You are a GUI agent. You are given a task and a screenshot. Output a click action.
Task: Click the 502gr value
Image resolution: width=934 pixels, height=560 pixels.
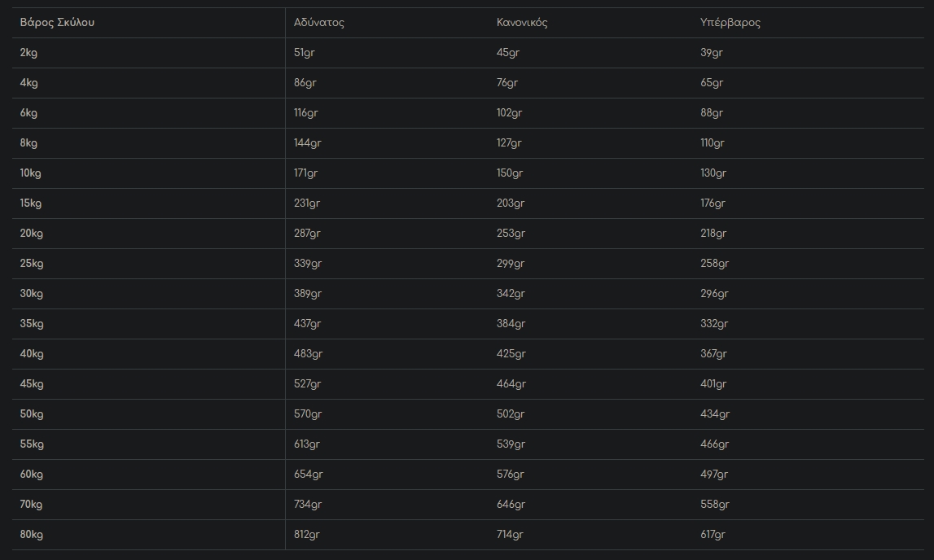[511, 414]
